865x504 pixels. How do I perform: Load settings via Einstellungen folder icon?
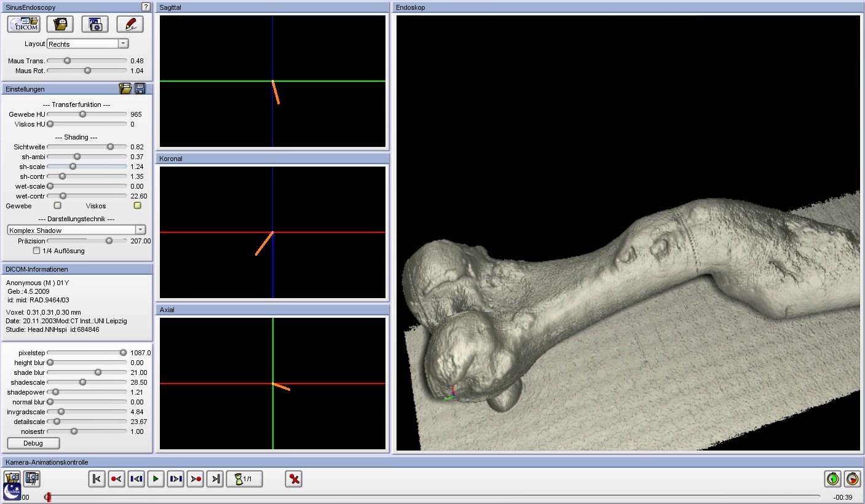(125, 89)
